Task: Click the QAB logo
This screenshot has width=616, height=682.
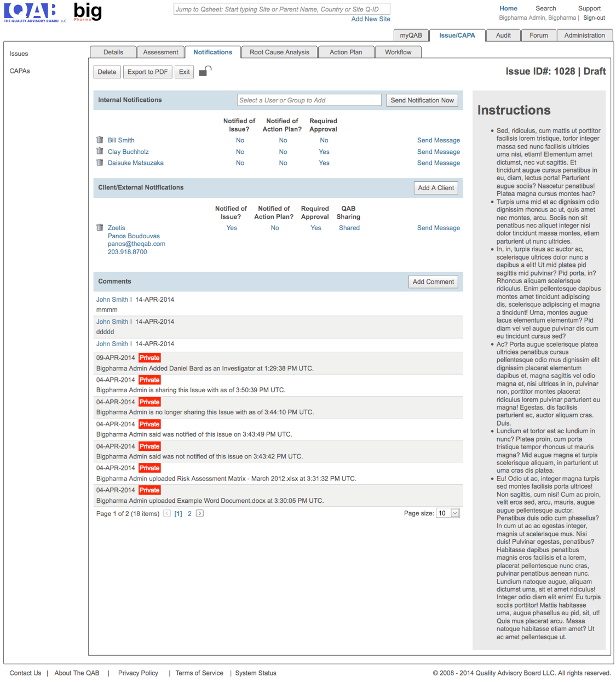Action: point(31,12)
